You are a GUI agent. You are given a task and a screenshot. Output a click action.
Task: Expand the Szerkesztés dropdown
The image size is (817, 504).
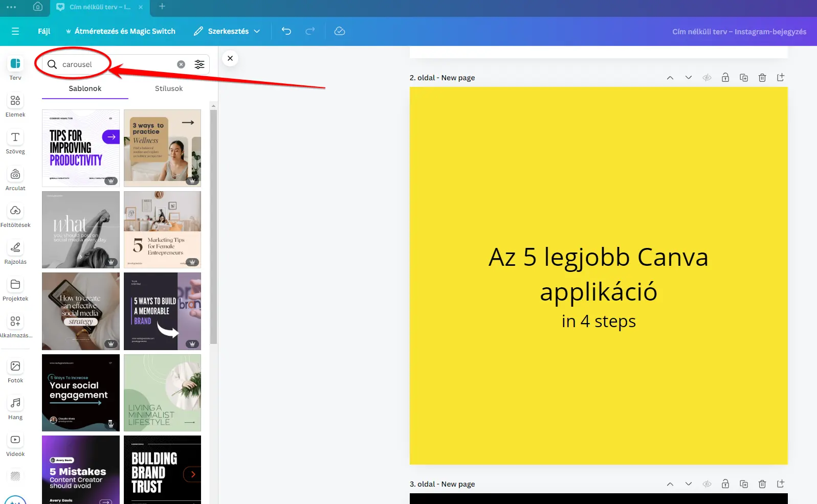[x=227, y=31]
